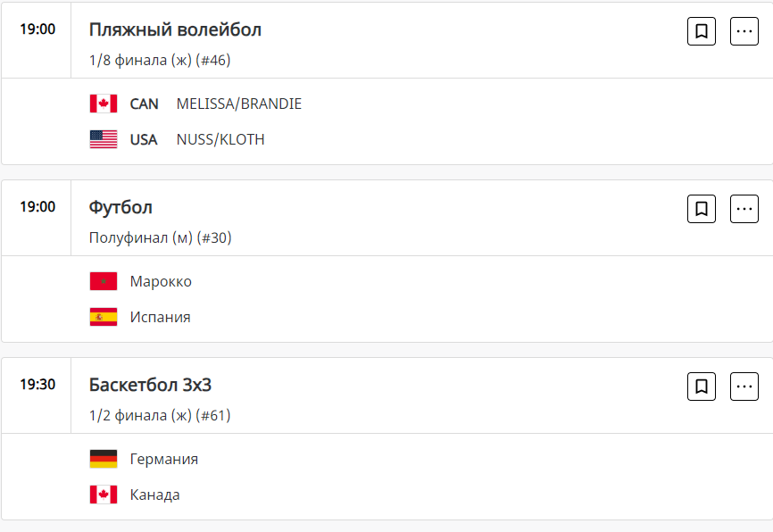The width and height of the screenshot is (773, 532).
Task: Click the Canada flag beside Канада
Action: (104, 495)
